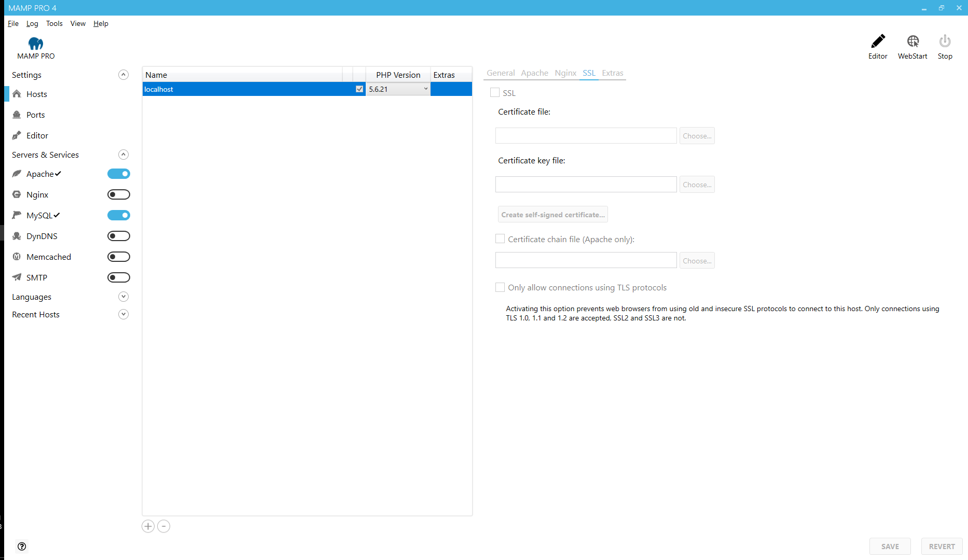Click the Name column header

click(242, 75)
